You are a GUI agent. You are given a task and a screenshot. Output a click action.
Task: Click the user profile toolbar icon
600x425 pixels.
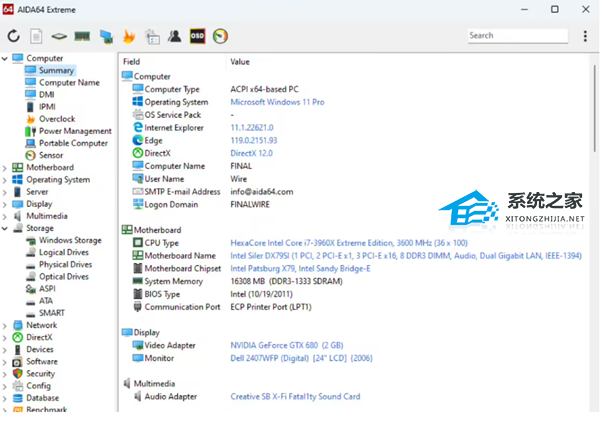175,36
